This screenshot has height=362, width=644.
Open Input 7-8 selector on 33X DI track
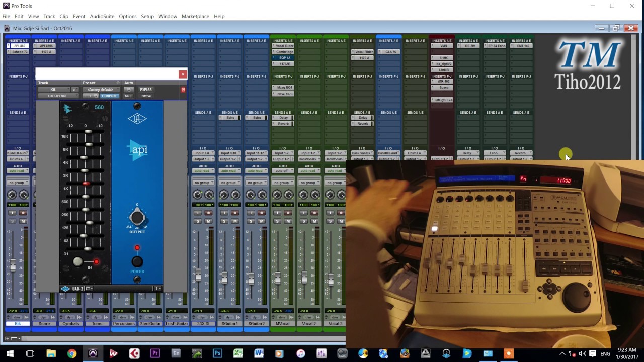tap(203, 153)
